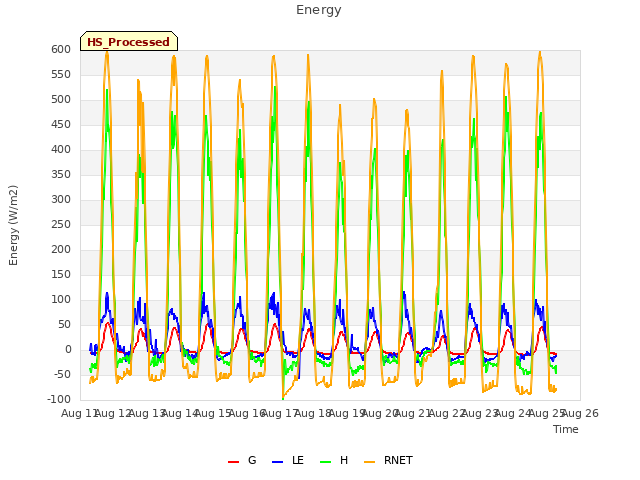Click the red G legend swatch
The width and height of the screenshot is (640, 480).
233,462
